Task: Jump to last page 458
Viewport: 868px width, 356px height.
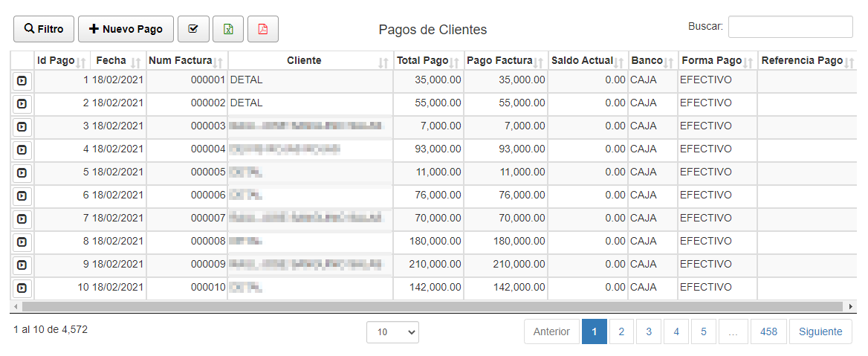Action: tap(768, 331)
